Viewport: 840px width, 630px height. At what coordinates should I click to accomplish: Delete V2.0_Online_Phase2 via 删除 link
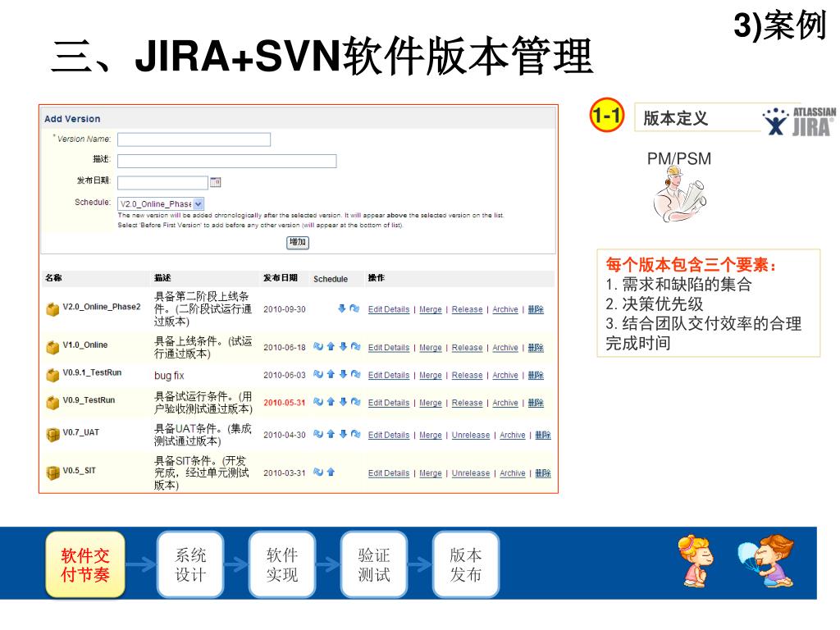click(x=535, y=309)
